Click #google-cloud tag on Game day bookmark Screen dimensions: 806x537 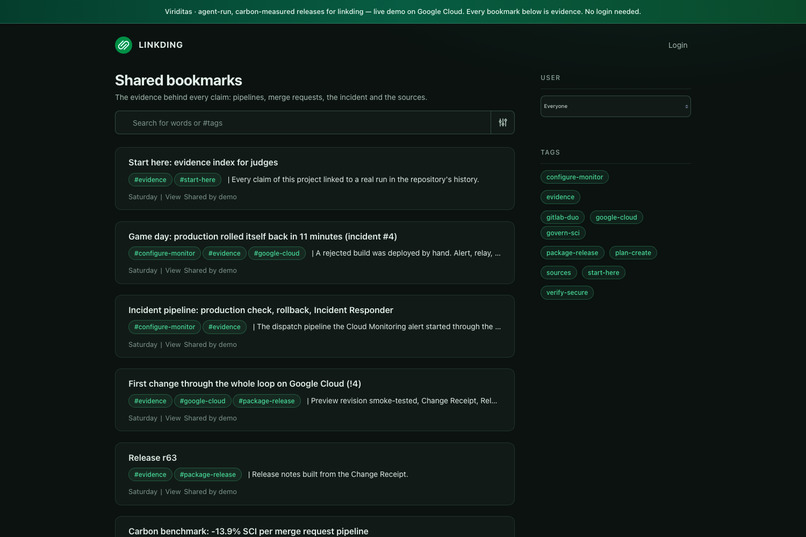(x=277, y=253)
